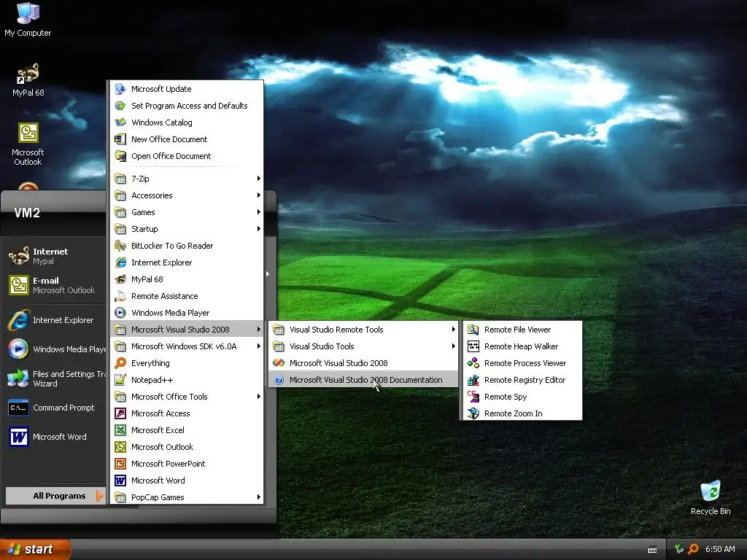Image resolution: width=747 pixels, height=560 pixels.
Task: Expand the Games folder
Action: tap(187, 212)
